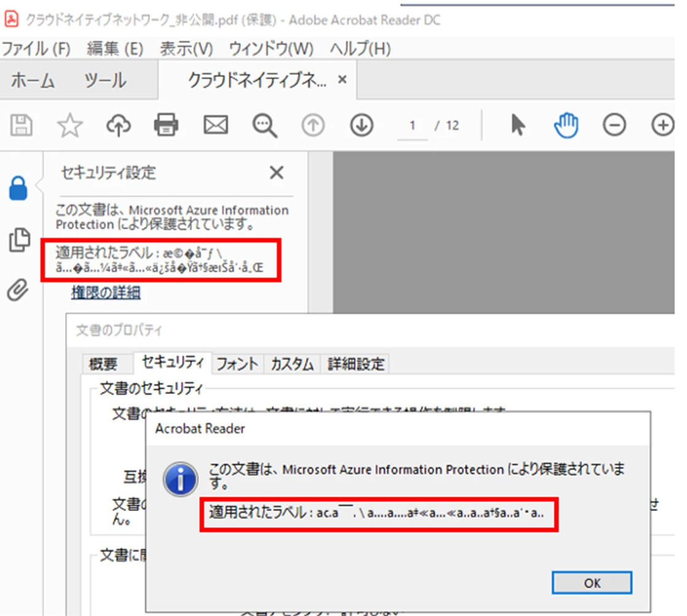
Task: Click the cloud upload icon
Action: pyautogui.click(x=119, y=125)
